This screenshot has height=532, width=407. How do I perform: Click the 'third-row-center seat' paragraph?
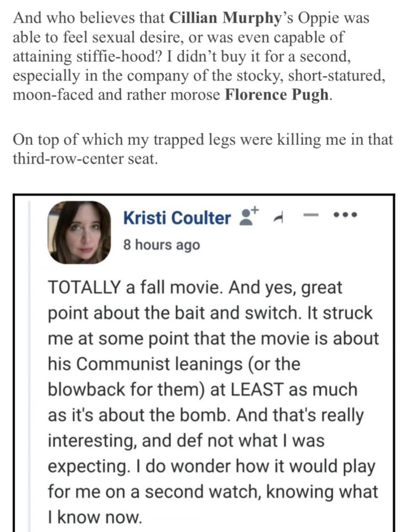tap(83, 159)
